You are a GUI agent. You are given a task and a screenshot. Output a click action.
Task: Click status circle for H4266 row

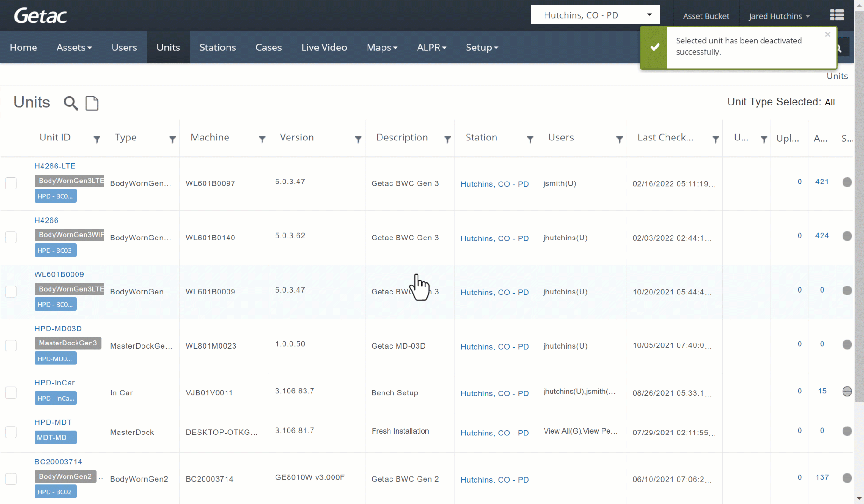pos(847,236)
